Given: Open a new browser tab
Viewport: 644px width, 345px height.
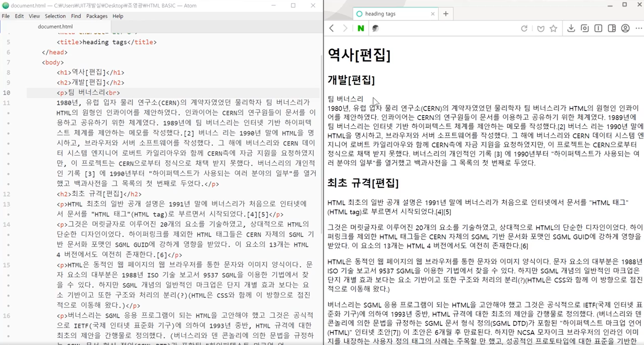Looking at the screenshot, I should [x=446, y=14].
